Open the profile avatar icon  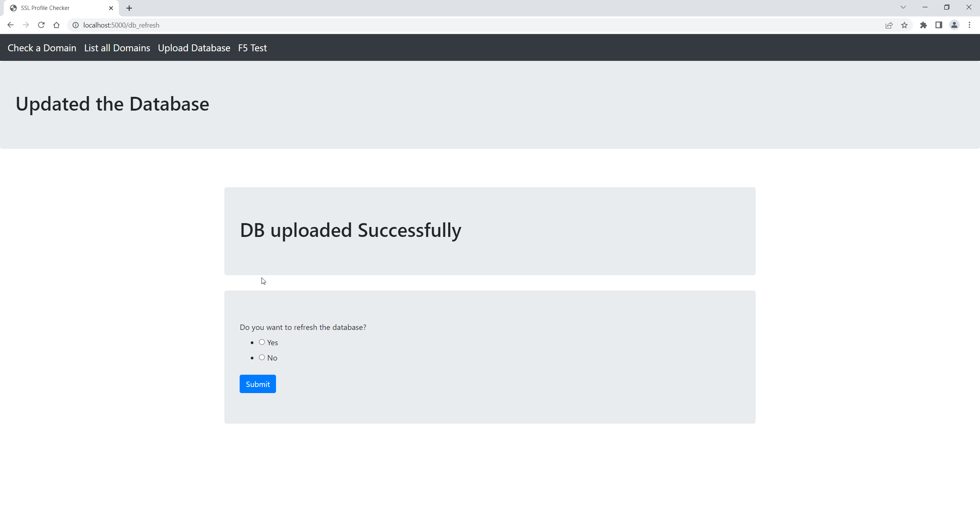954,25
